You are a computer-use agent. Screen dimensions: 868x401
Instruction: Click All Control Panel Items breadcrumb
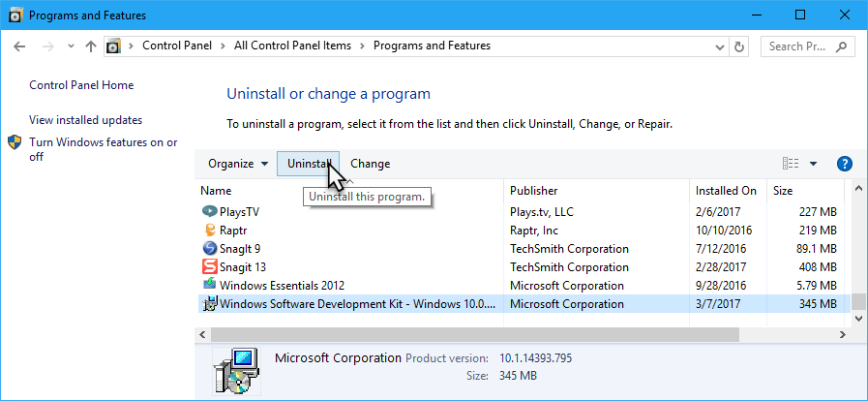290,46
